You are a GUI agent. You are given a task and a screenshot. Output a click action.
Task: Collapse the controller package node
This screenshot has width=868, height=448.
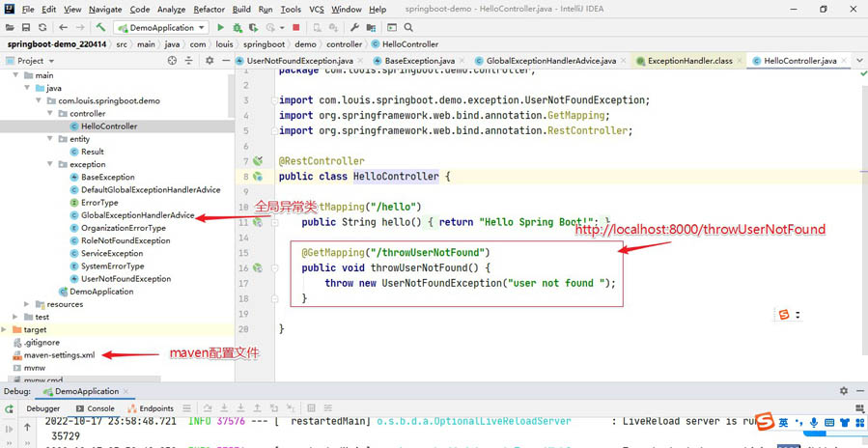tap(51, 114)
